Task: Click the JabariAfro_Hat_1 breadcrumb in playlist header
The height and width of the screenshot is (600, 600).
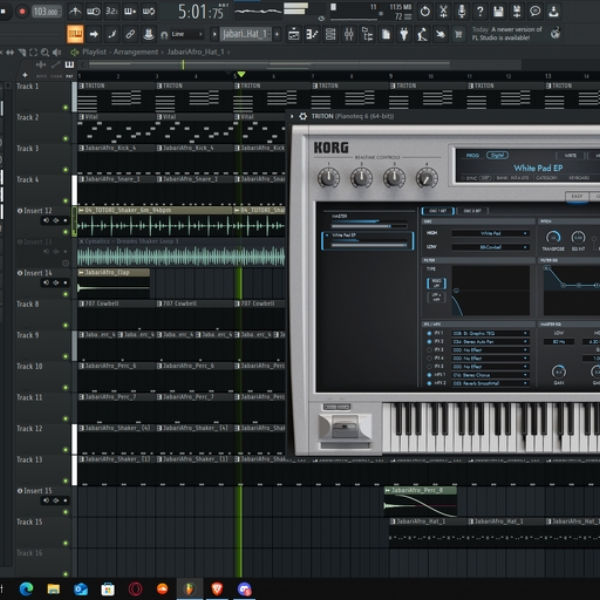Action: (x=196, y=52)
